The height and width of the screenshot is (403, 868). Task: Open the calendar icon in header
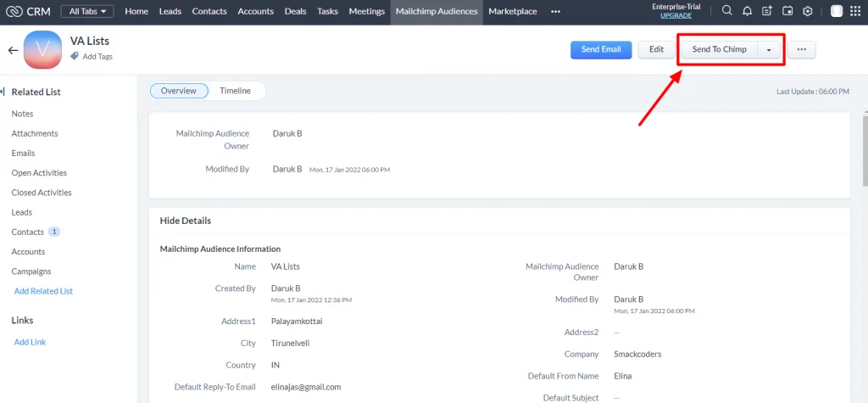tap(787, 12)
